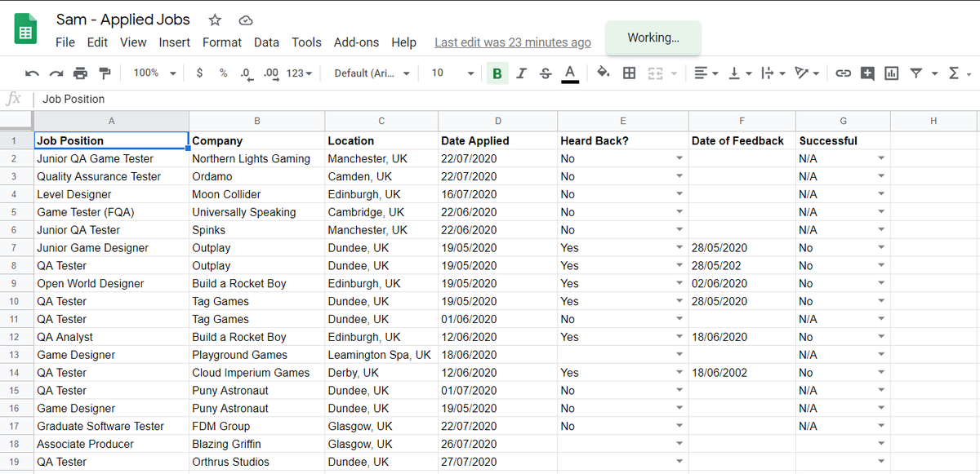980x474 pixels.
Task: Open the Add-ons menu
Action: (x=357, y=42)
